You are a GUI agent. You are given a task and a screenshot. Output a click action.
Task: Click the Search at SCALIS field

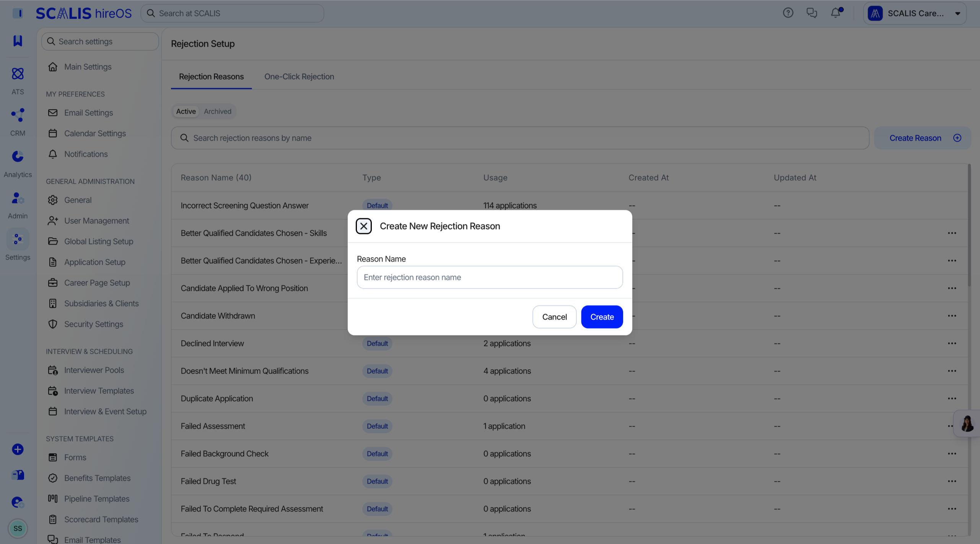(x=232, y=13)
